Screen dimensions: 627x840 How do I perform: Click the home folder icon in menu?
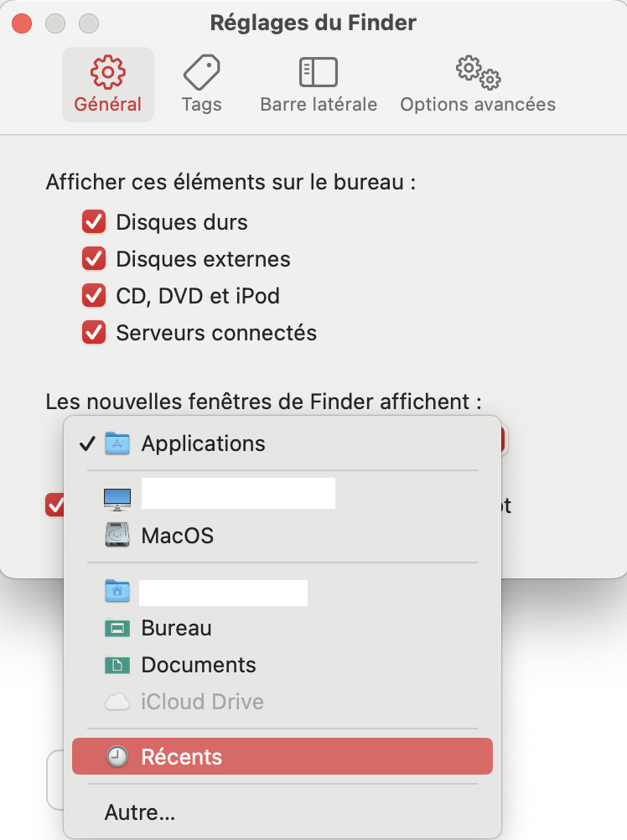tap(117, 591)
